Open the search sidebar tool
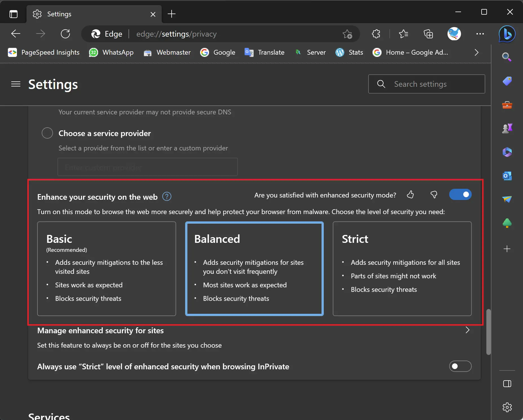Viewport: 523px width, 420px height. pyautogui.click(x=507, y=57)
